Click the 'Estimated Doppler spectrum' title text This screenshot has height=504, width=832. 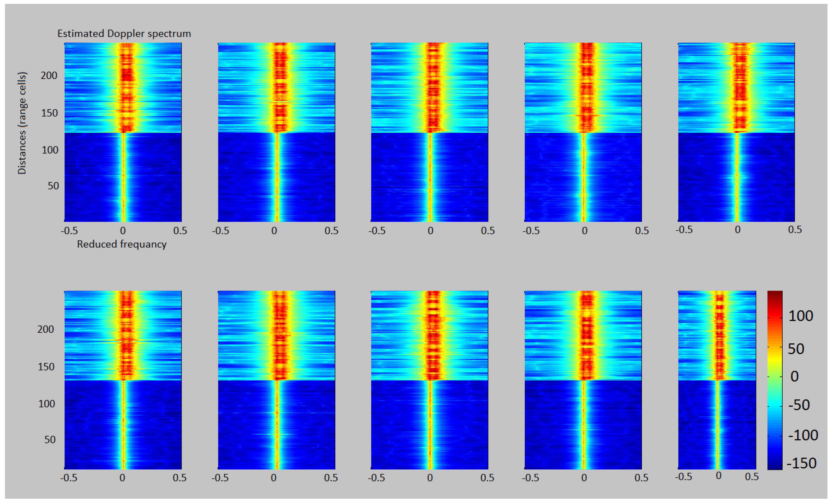click(124, 34)
